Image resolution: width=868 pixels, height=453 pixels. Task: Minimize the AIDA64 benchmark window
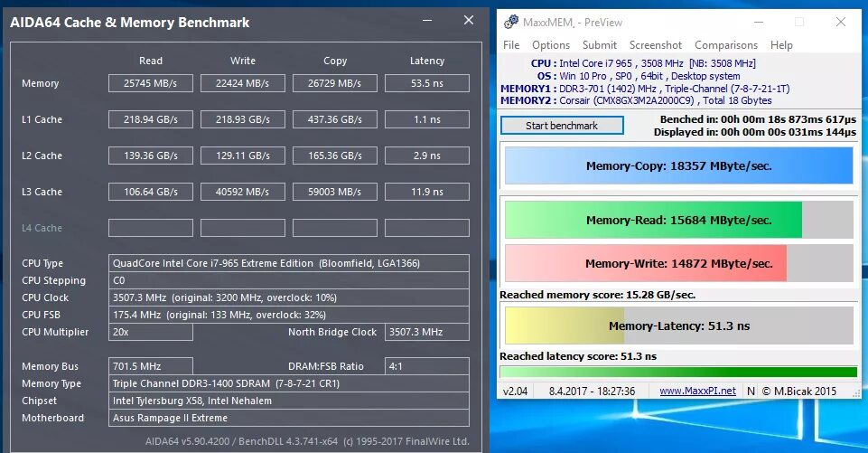pos(427,21)
